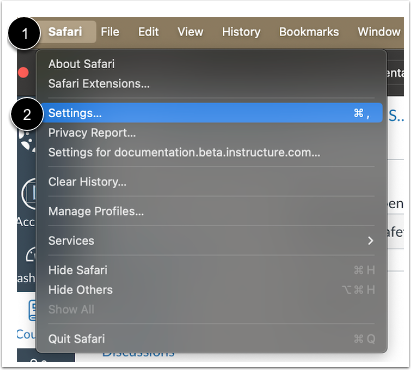The height and width of the screenshot is (370, 411).
Task: Select Manage Profiles…
Action: pos(211,211)
